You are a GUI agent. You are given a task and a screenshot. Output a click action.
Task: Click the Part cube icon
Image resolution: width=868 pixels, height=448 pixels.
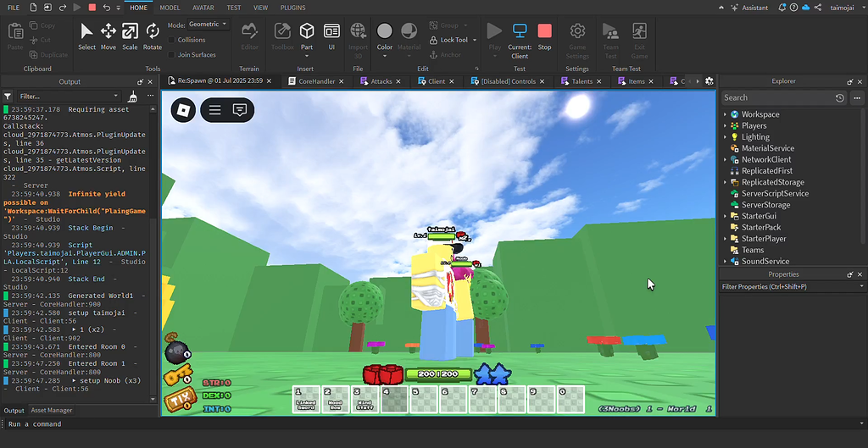click(x=307, y=31)
